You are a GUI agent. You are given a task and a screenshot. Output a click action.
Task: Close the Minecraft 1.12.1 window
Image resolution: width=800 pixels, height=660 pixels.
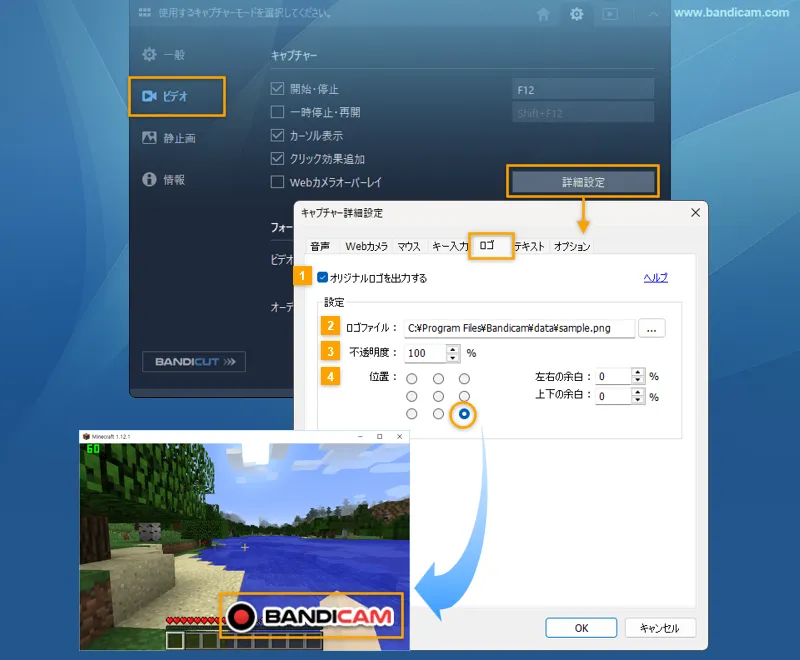point(399,437)
